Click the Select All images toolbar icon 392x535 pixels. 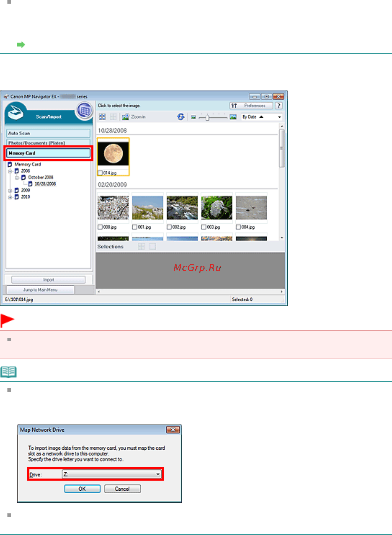(102, 117)
